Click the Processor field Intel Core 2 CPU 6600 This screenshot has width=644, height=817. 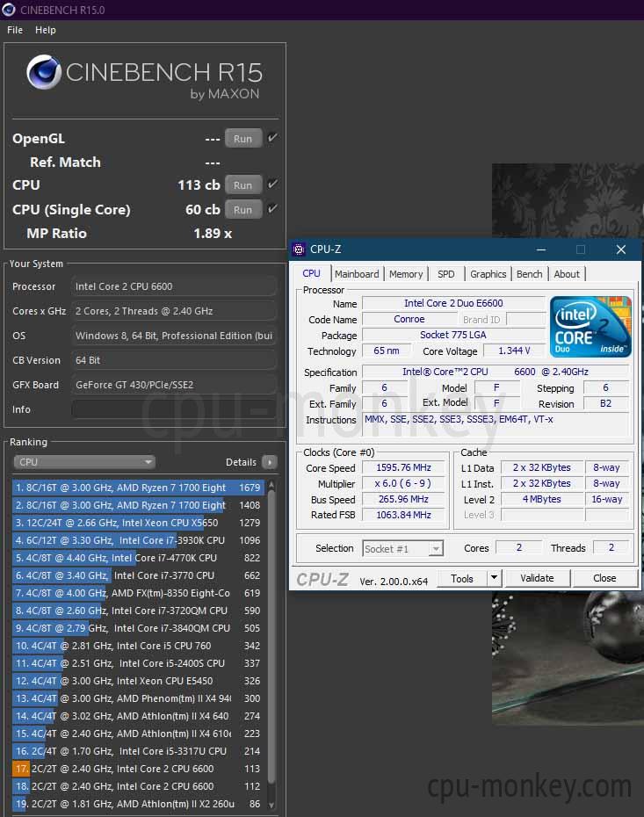[x=173, y=286]
